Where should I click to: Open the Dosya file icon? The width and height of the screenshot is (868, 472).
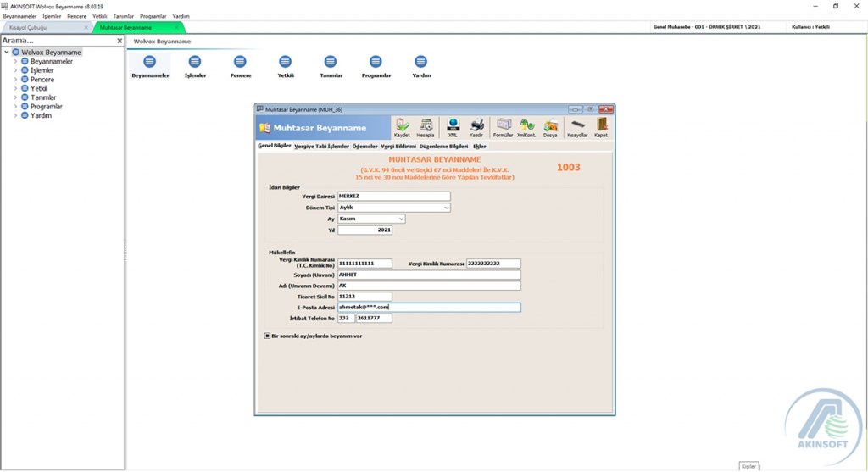coord(550,128)
